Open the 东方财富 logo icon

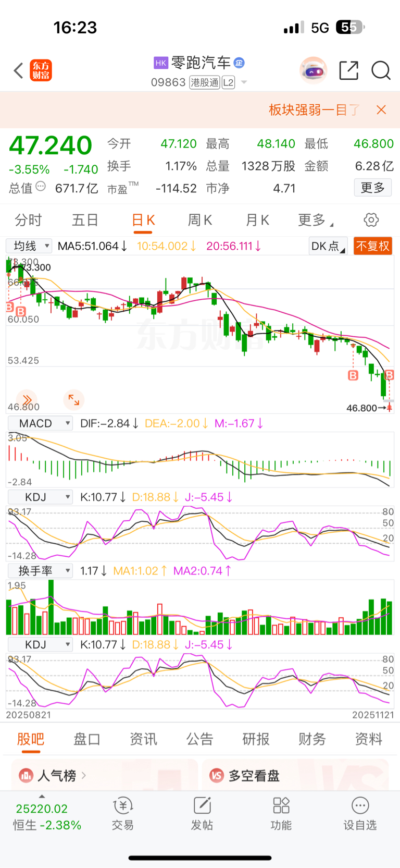[41, 70]
